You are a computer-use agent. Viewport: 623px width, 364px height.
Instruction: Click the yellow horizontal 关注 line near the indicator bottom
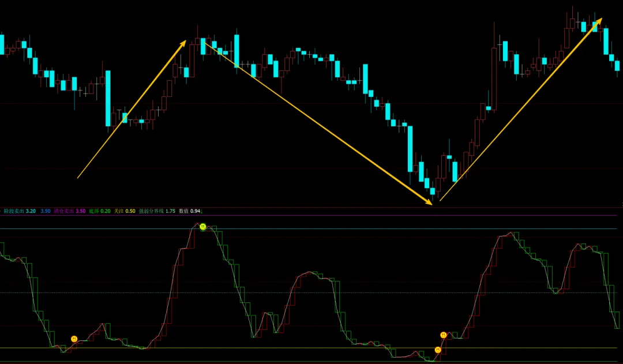(308, 348)
